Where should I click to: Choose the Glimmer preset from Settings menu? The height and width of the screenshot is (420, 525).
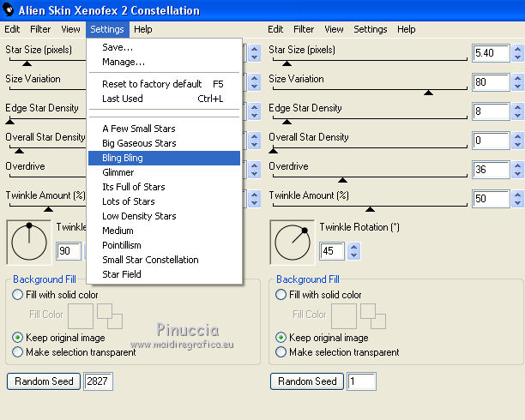click(118, 172)
